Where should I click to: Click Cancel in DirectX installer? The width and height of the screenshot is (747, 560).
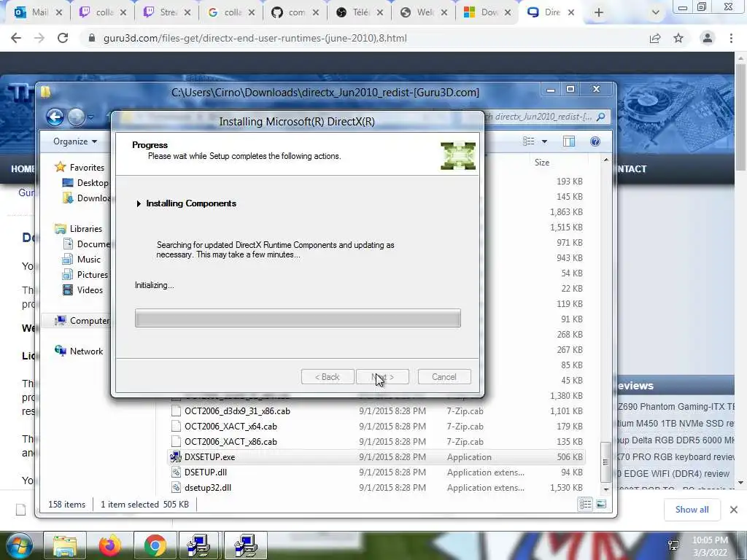point(444,377)
